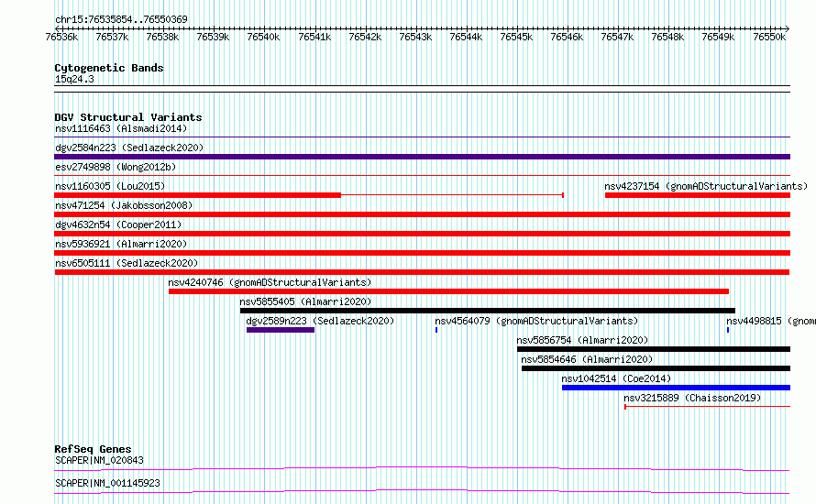Open variant nsv5854646 (Almarri2020) label
This screenshot has height=504, width=816.
(x=587, y=359)
